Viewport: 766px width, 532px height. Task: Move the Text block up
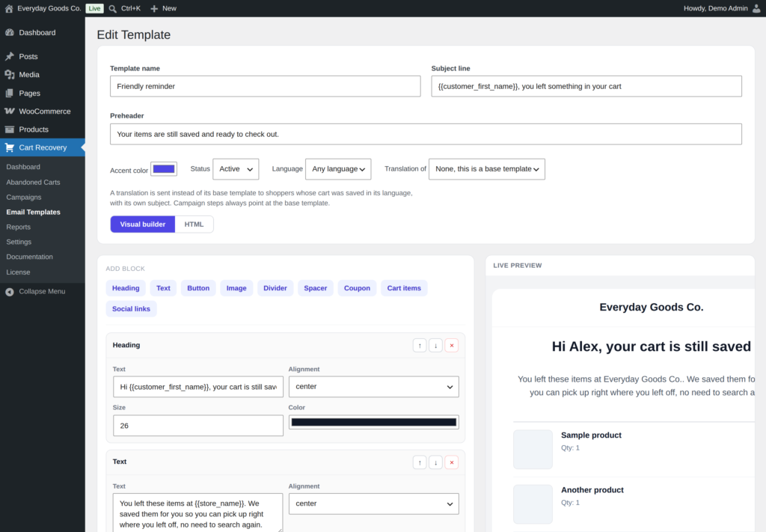click(420, 462)
